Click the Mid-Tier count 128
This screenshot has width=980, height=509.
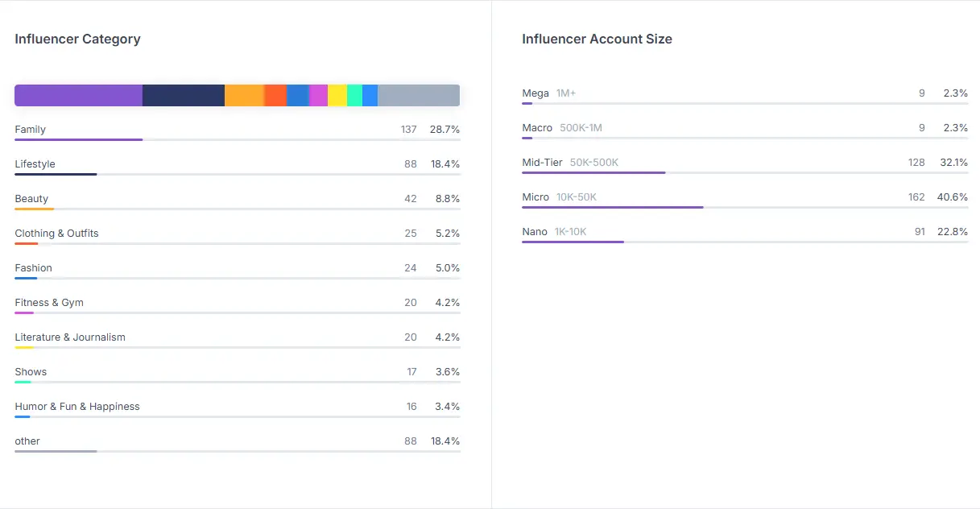[916, 163]
